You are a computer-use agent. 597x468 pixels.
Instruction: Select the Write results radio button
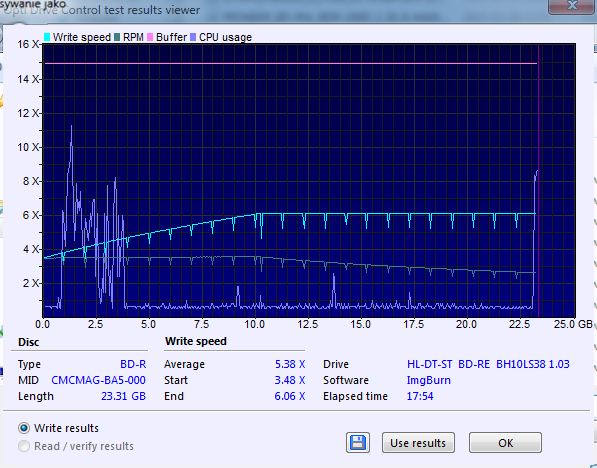click(24, 428)
